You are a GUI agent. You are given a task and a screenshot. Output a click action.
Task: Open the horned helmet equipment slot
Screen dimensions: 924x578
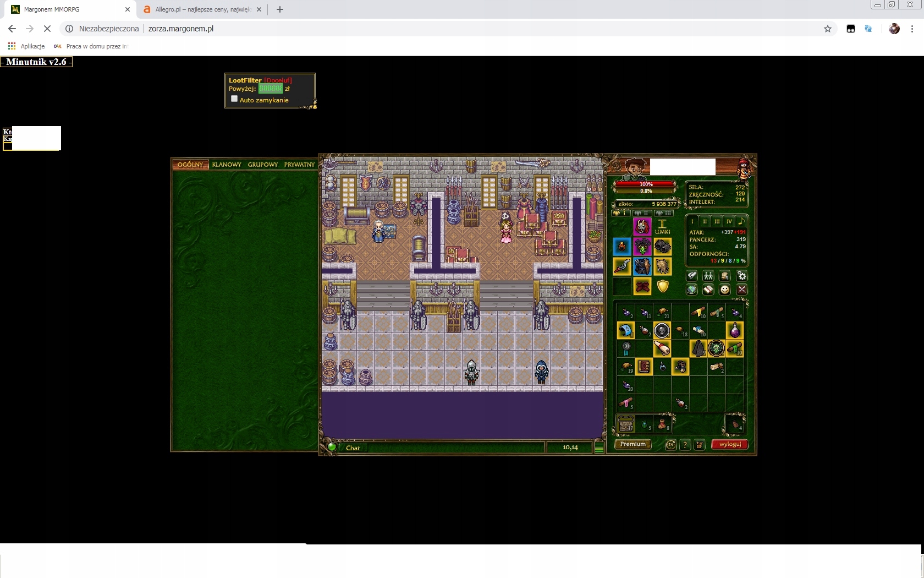tap(642, 227)
